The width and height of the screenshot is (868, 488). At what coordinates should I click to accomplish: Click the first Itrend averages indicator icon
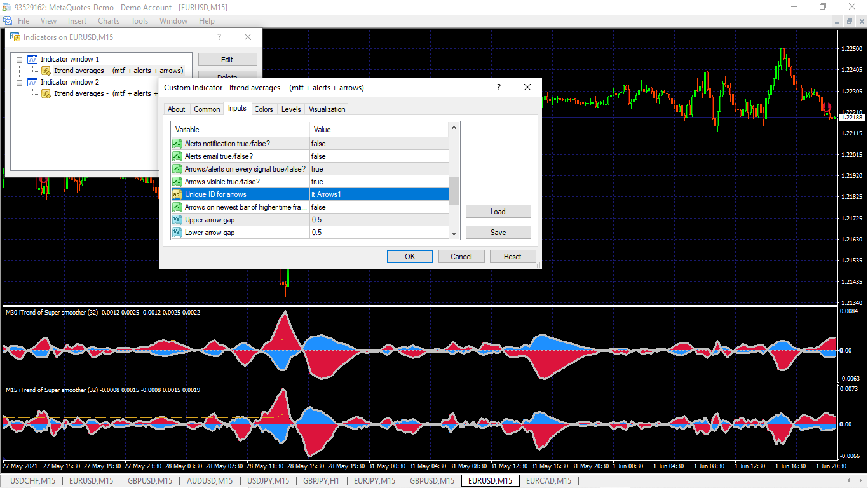pos(46,71)
